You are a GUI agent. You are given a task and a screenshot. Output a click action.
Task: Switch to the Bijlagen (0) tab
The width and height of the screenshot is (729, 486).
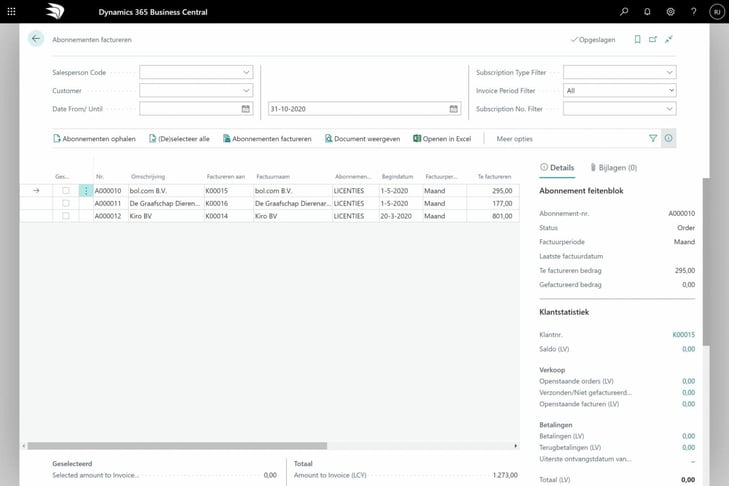[x=614, y=167]
